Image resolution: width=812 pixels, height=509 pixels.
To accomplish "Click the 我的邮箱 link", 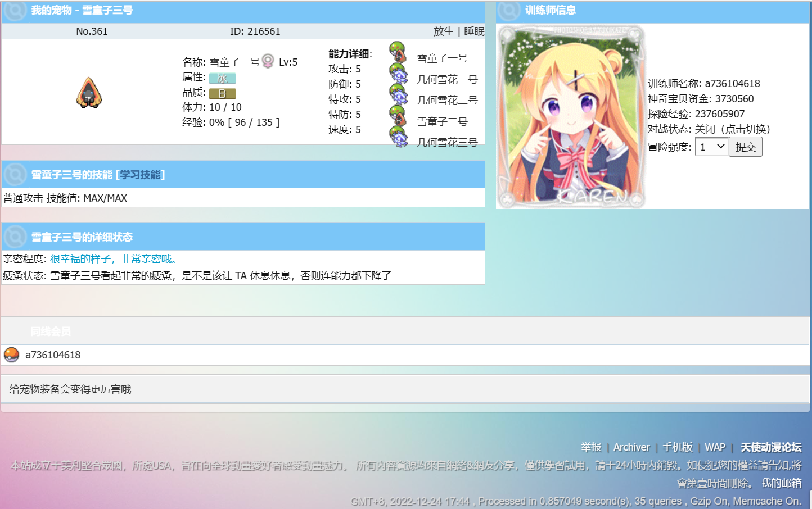I will 781,483.
